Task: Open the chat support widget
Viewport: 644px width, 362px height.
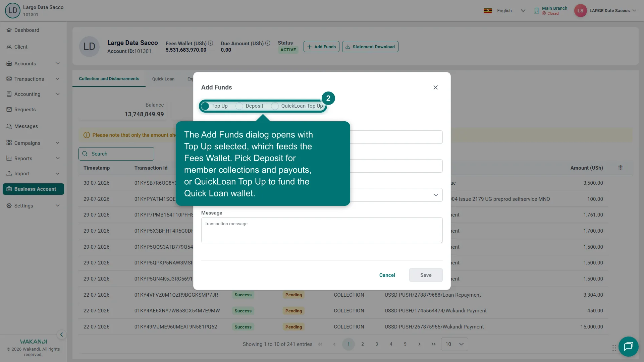Action: [x=628, y=346]
